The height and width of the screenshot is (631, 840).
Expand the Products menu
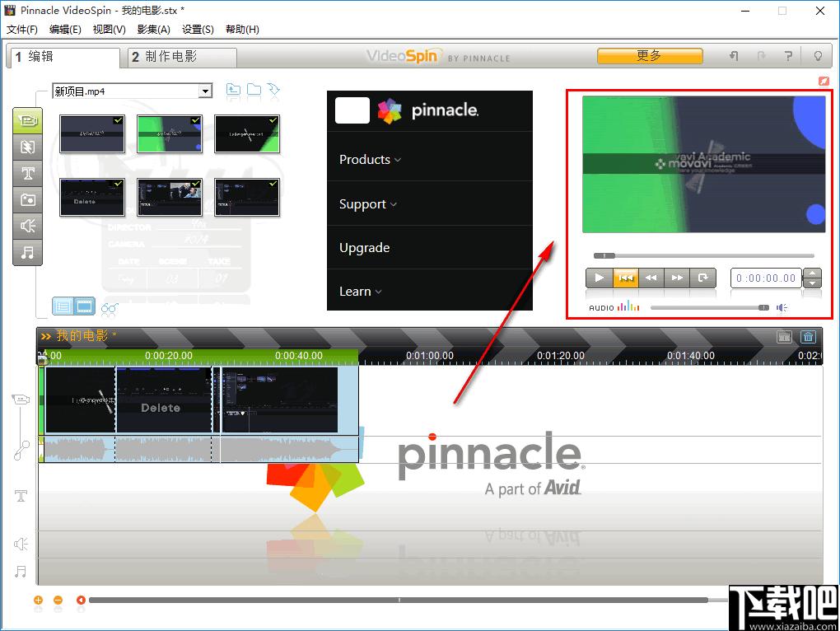370,160
